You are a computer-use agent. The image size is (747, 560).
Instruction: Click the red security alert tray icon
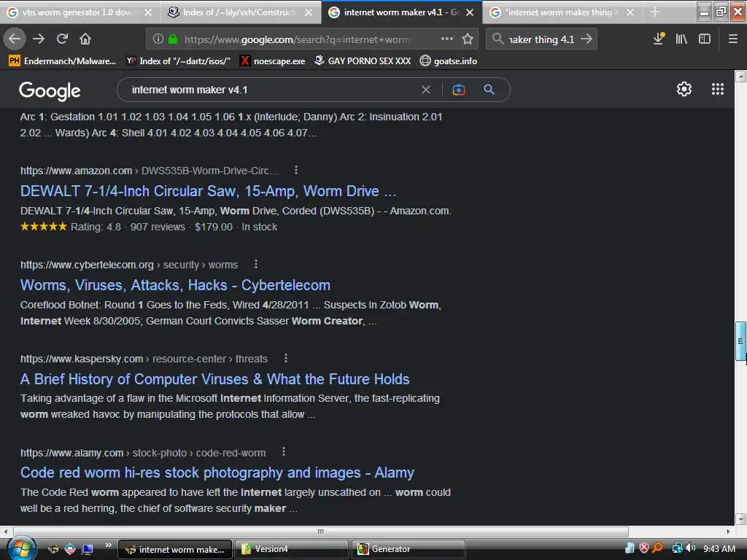(x=644, y=548)
